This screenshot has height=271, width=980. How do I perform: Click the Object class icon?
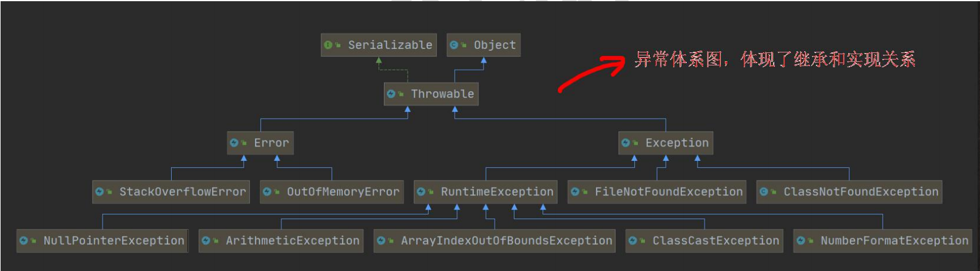pyautogui.click(x=454, y=45)
